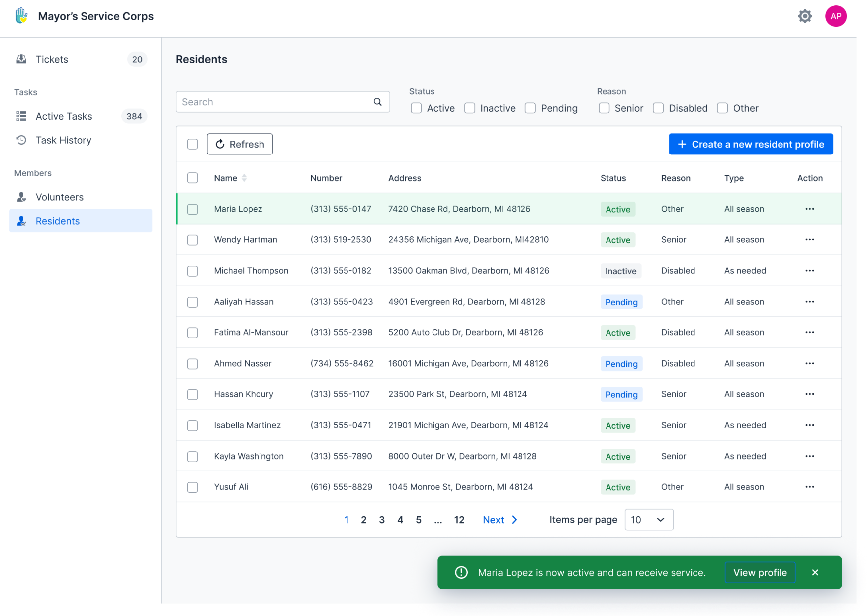Screen dimensions: 867x616
Task: Open Volunteers in the sidebar
Action: coord(81,197)
